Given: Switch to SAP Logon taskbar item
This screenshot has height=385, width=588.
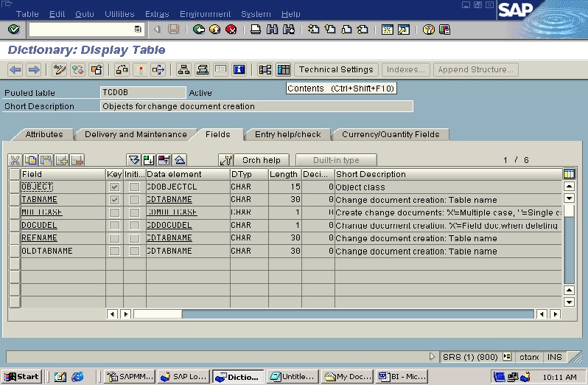Looking at the screenshot, I should pos(184,376).
